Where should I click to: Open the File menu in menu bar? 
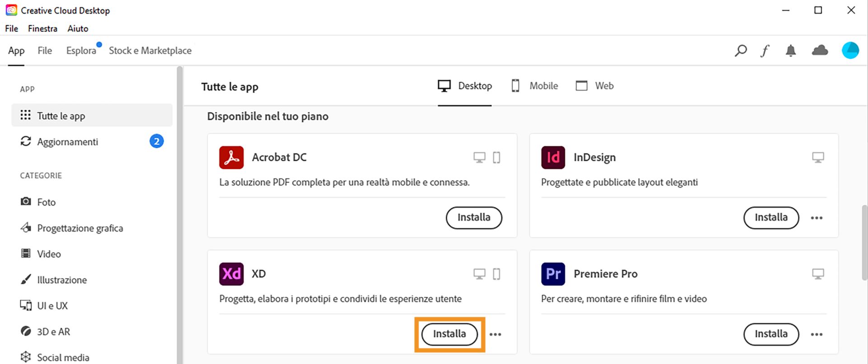click(x=11, y=28)
